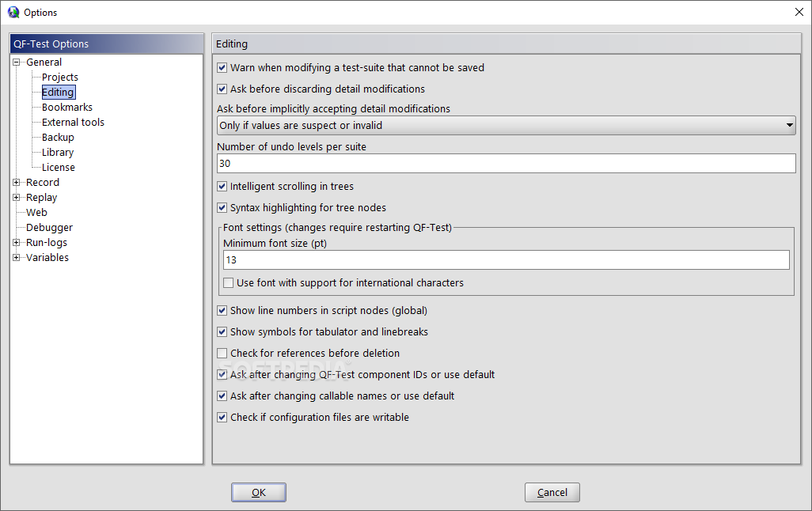Click the QF-Test app icon in title bar
This screenshot has width=812, height=511.
(x=13, y=12)
